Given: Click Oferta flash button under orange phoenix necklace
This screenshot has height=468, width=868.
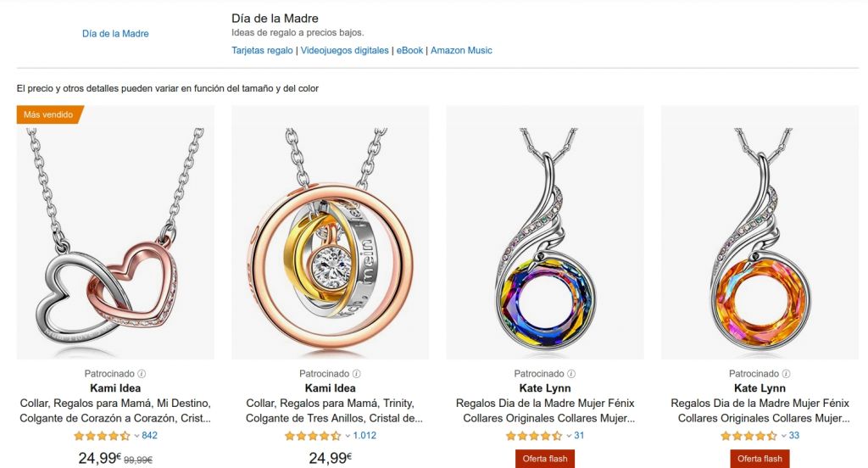Looking at the screenshot, I should [759, 459].
